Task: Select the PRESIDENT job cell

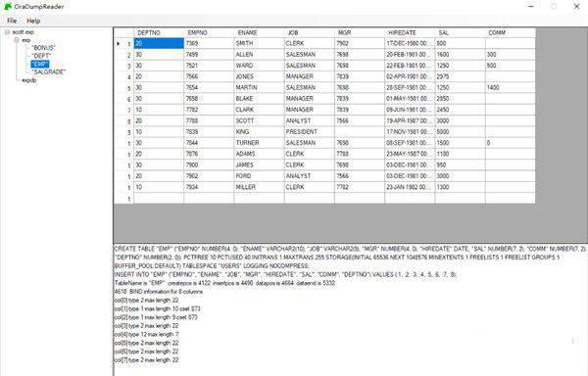Action: pos(310,132)
